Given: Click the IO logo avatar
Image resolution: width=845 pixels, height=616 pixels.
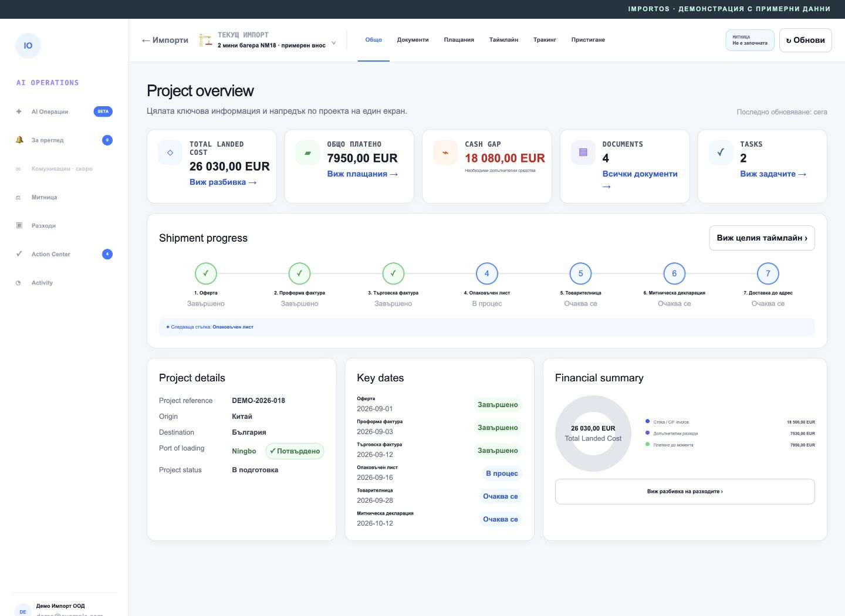Looking at the screenshot, I should coord(28,46).
